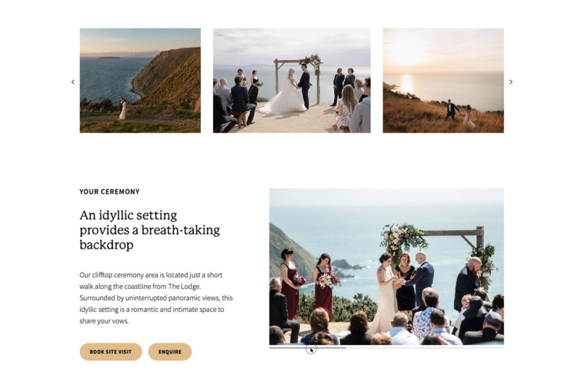The width and height of the screenshot is (588, 392).
Task: Open the clifftop path couple photo
Action: (140, 80)
